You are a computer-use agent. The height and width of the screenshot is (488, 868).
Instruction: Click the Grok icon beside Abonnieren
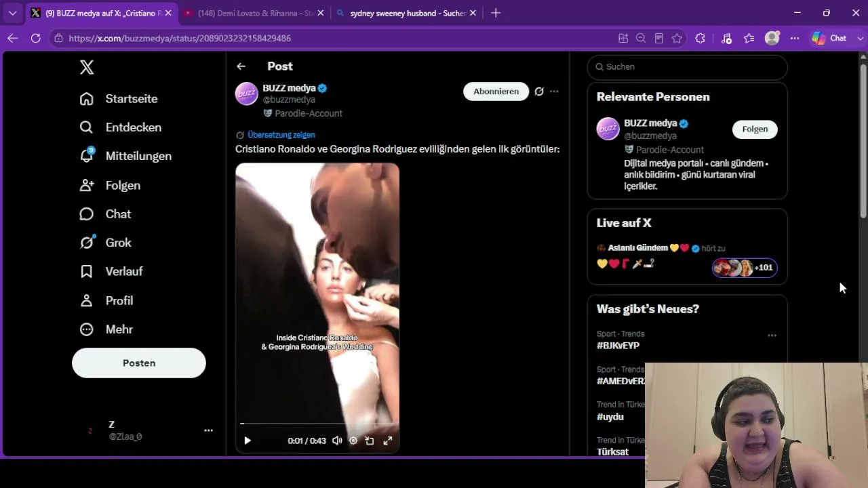[539, 91]
